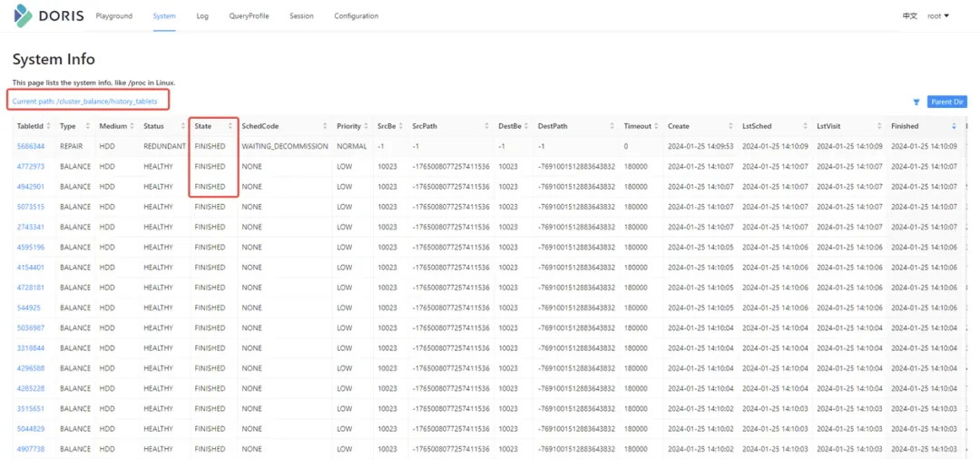Sort by the LstVisit column
The image size is (980, 459).
[879, 126]
